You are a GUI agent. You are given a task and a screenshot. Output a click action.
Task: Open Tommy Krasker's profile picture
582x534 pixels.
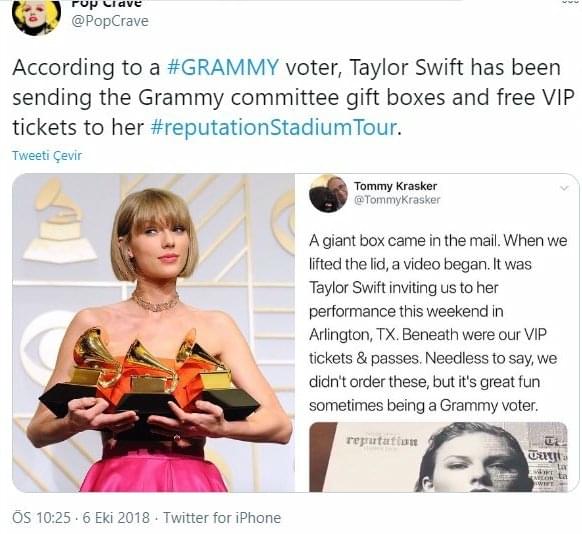point(328,194)
